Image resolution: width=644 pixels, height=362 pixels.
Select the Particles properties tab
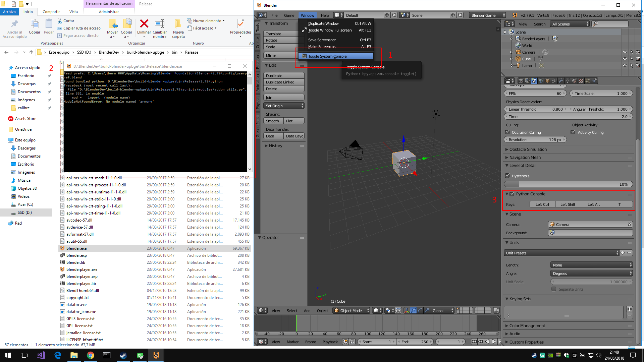pyautogui.click(x=587, y=81)
